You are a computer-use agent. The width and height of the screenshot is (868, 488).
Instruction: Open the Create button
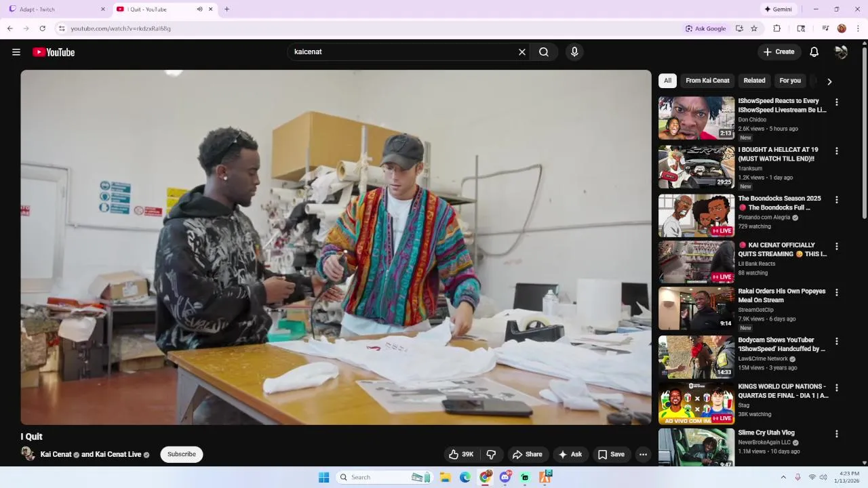779,52
